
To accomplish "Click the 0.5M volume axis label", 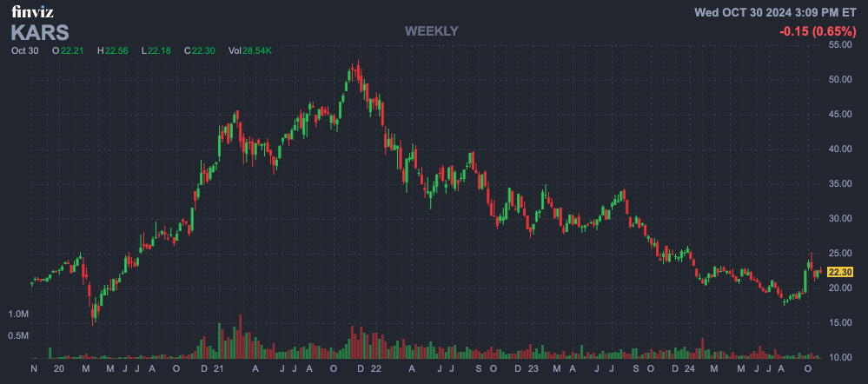I will point(18,335).
